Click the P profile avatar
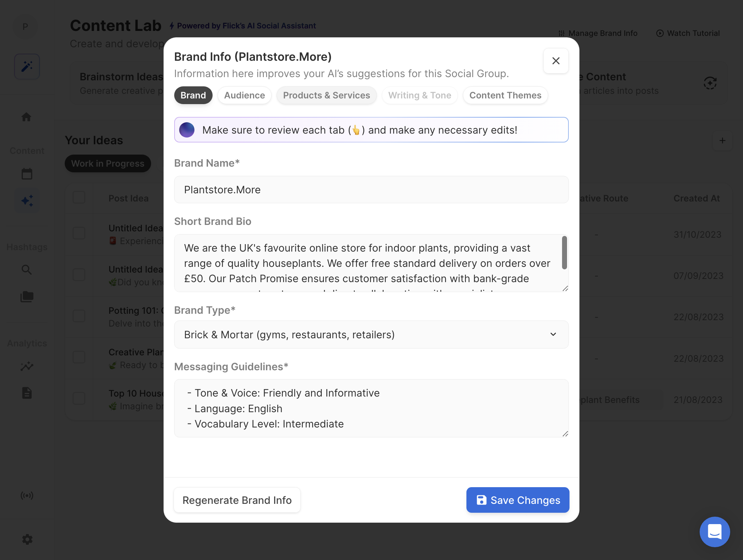This screenshot has height=560, width=743. 25,27
